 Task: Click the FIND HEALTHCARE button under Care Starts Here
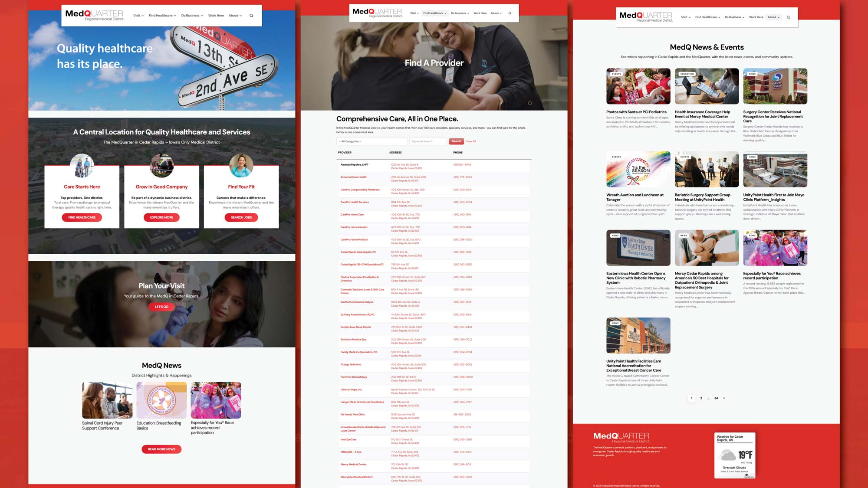[x=82, y=217]
